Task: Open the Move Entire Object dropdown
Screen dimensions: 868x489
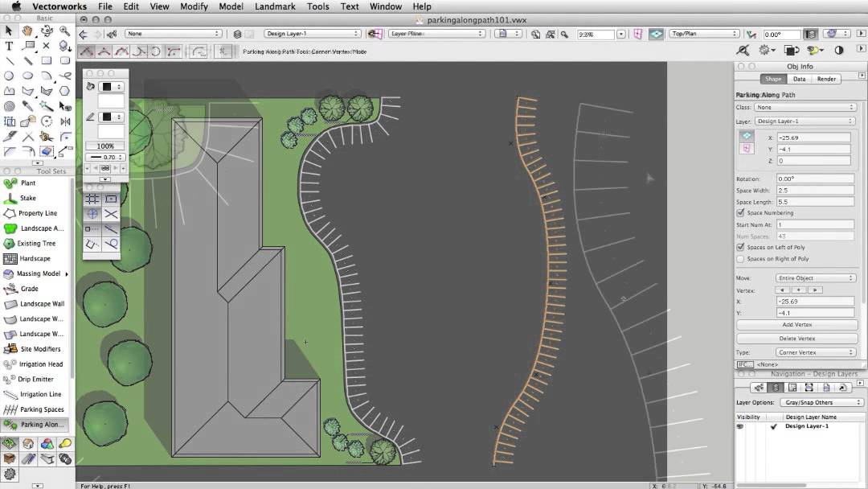Action: pyautogui.click(x=816, y=278)
